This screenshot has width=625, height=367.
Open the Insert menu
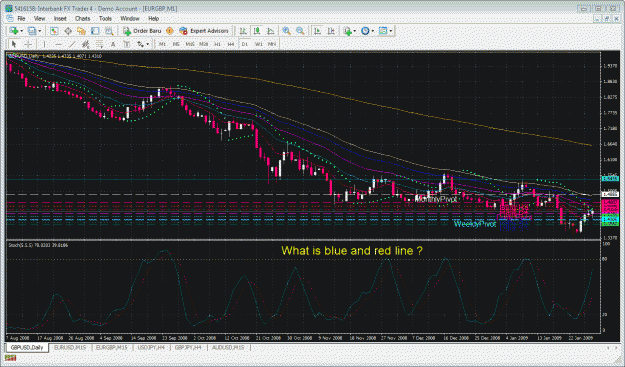tap(60, 18)
